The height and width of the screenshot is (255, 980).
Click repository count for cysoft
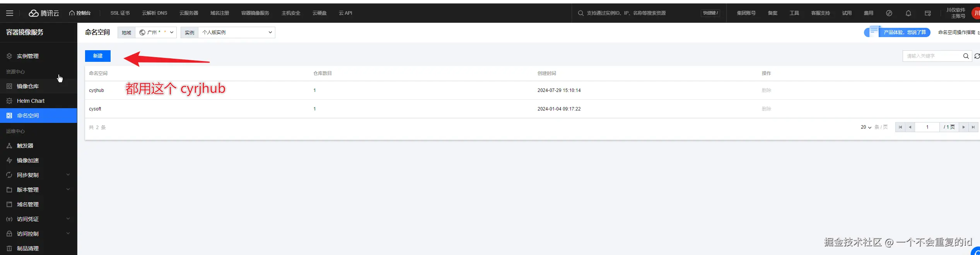(x=314, y=109)
